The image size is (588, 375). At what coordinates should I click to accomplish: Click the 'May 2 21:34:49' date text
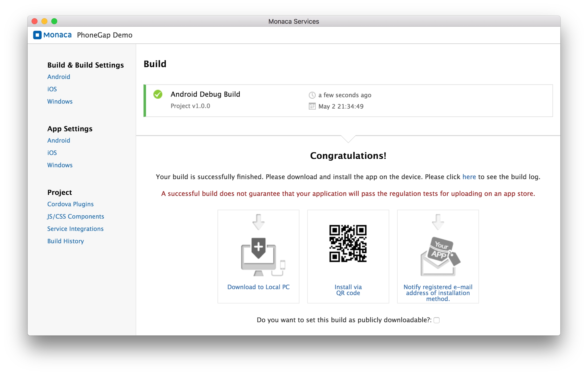click(x=341, y=106)
